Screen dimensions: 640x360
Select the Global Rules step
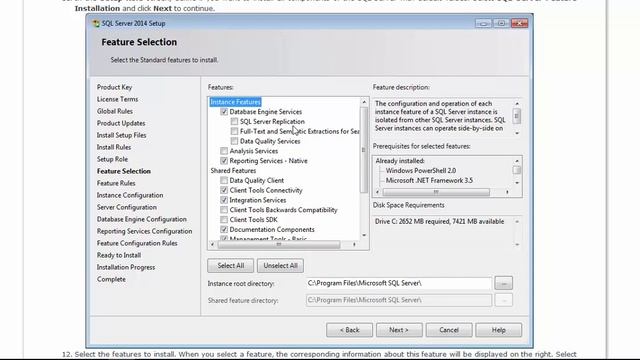point(115,111)
